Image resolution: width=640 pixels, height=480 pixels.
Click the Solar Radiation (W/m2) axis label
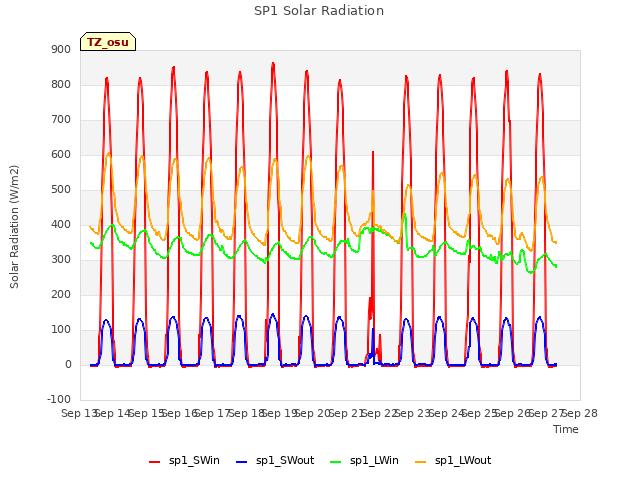(x=14, y=227)
